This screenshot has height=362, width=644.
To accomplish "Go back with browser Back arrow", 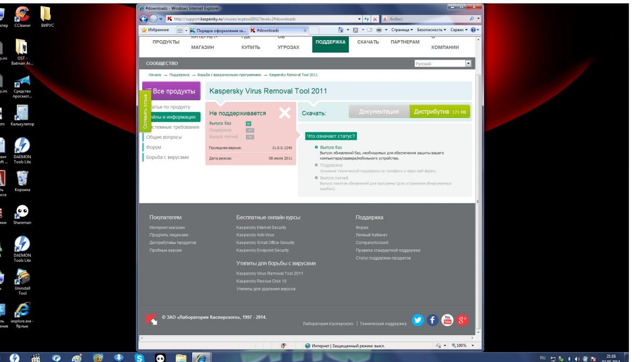I will click(144, 19).
